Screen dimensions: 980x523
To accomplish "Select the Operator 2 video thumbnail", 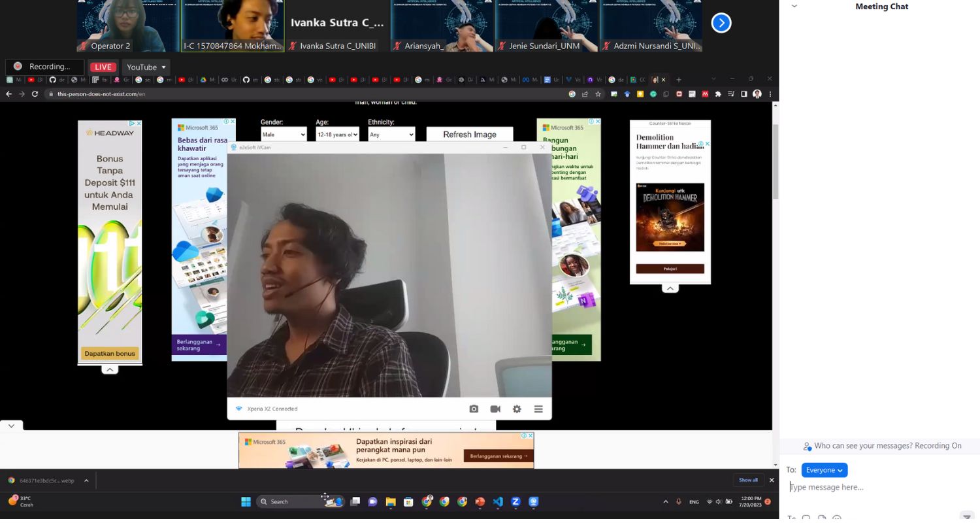I will (128, 26).
